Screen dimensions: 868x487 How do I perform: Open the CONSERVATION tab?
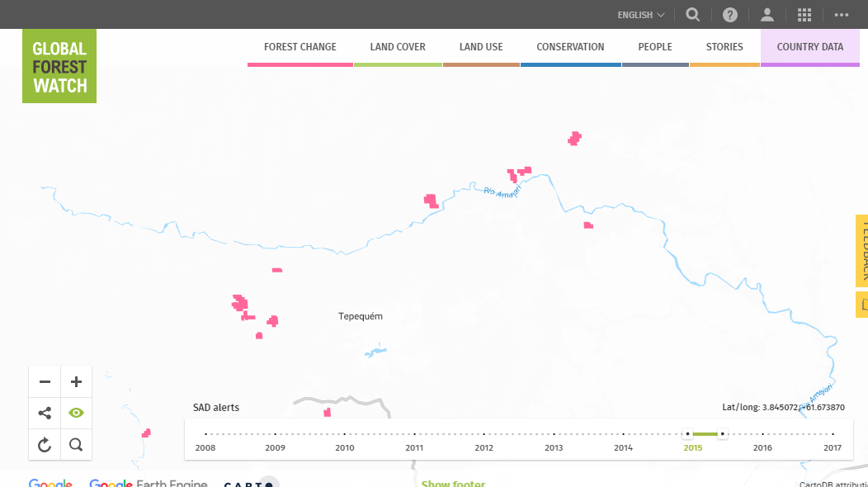point(570,48)
